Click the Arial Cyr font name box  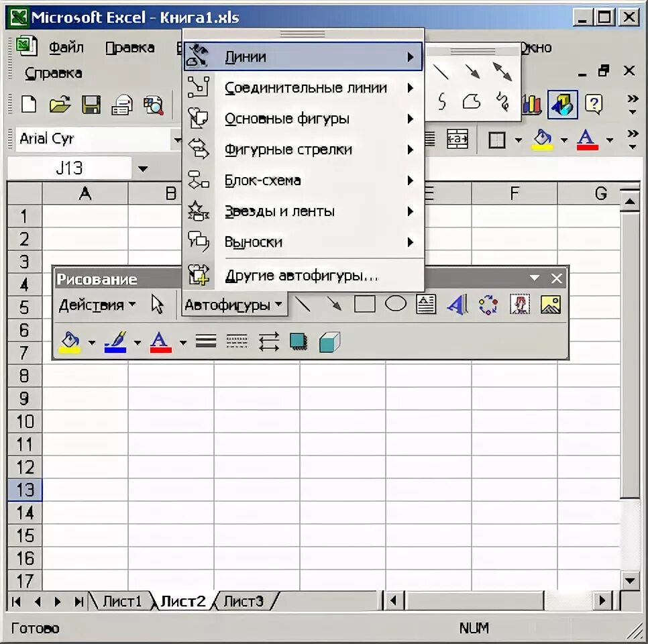[93, 139]
